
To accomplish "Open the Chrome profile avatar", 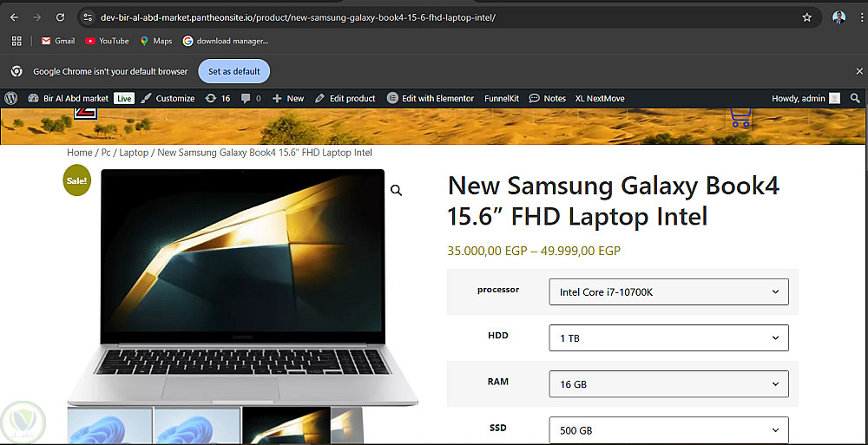I will click(838, 17).
